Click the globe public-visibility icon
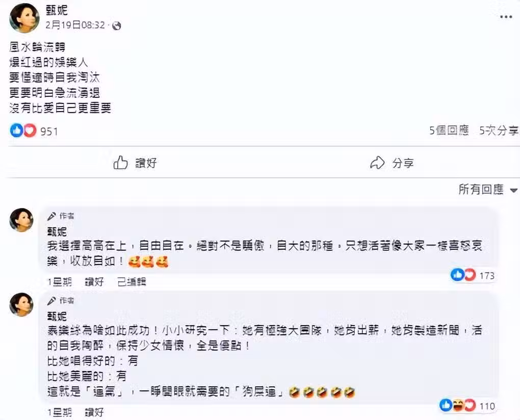The width and height of the screenshot is (520, 420). pyautogui.click(x=116, y=25)
